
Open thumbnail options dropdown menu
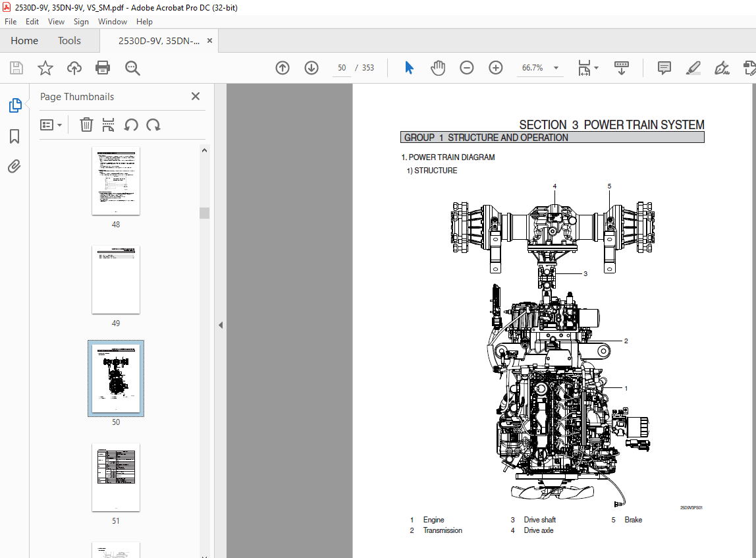point(51,125)
